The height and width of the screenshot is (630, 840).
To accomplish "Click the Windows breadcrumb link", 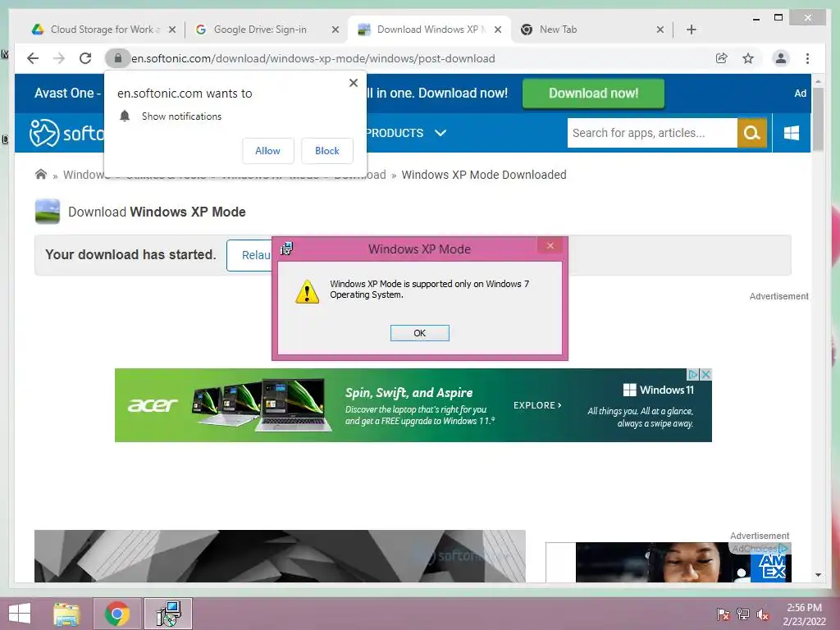I will [x=84, y=175].
